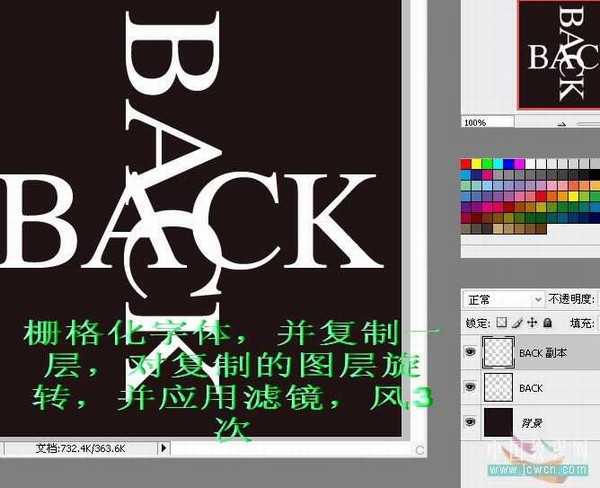Click the 背景 layer black thumbnail
Screen dimensions: 600x488
click(497, 422)
